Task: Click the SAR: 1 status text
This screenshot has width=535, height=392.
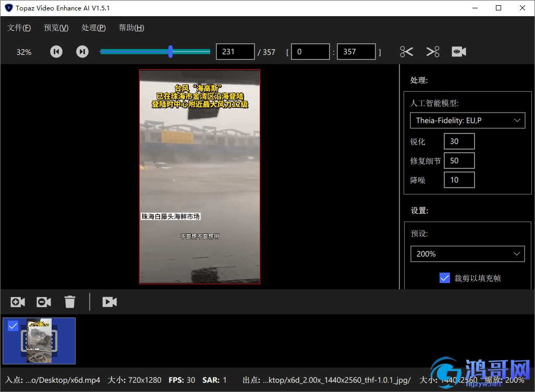Action: pyautogui.click(x=214, y=380)
